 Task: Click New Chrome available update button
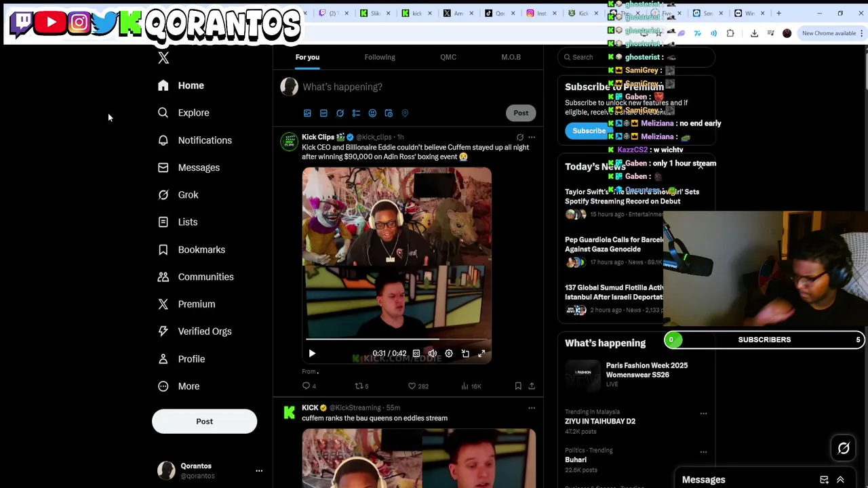point(831,33)
